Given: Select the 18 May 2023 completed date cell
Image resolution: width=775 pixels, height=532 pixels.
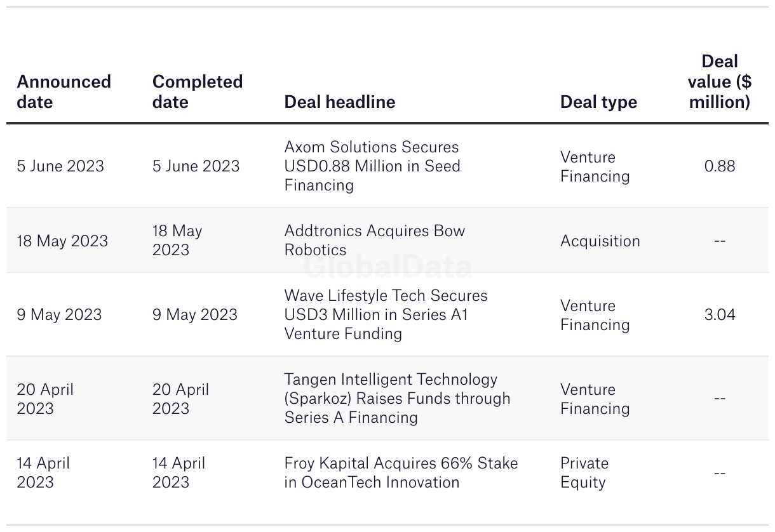Looking at the screenshot, I should (177, 240).
